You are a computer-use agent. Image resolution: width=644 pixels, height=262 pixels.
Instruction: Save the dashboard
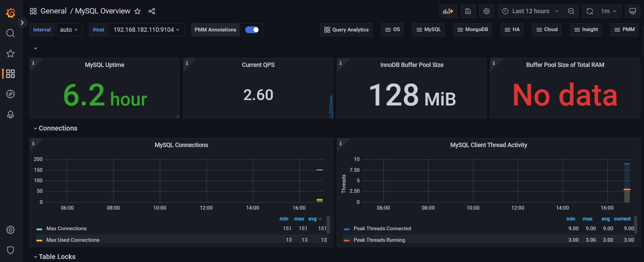pyautogui.click(x=468, y=11)
